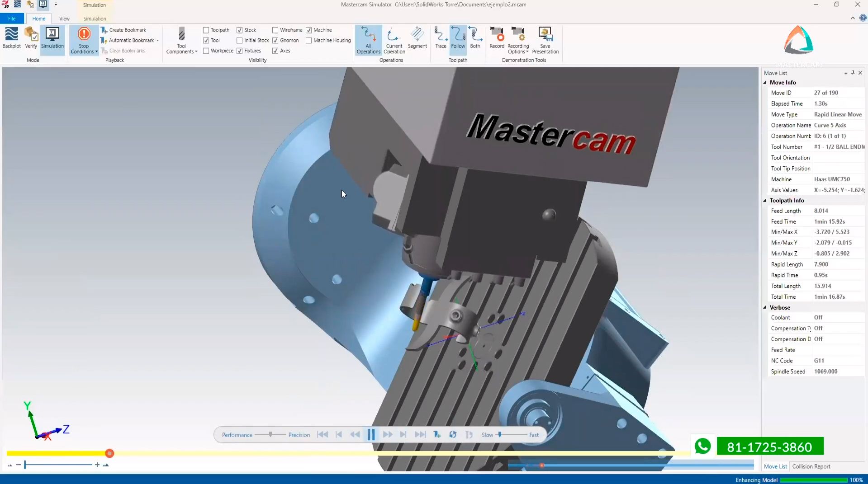The image size is (868, 484).
Task: Enable the Wireframe visibility checkbox
Action: (275, 30)
